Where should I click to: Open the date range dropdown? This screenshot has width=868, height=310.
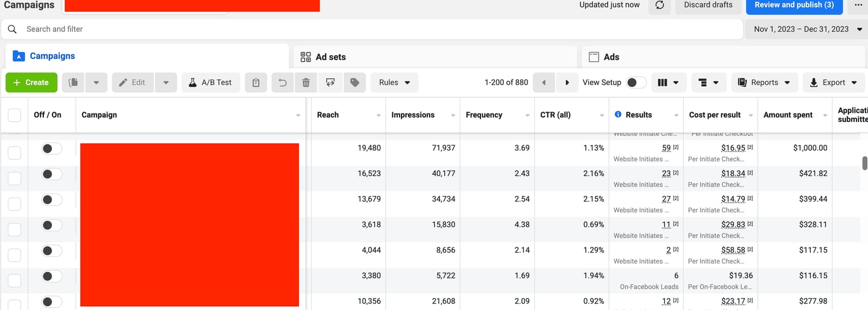pyautogui.click(x=807, y=29)
